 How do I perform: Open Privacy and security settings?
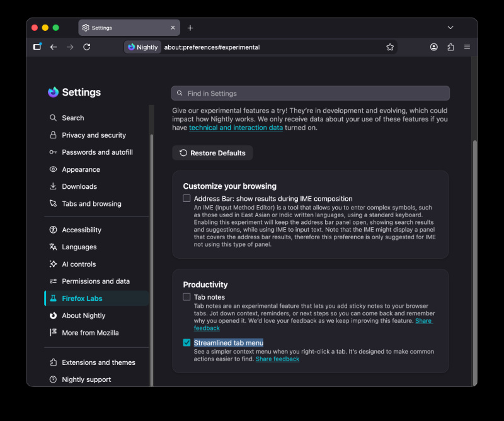point(96,135)
